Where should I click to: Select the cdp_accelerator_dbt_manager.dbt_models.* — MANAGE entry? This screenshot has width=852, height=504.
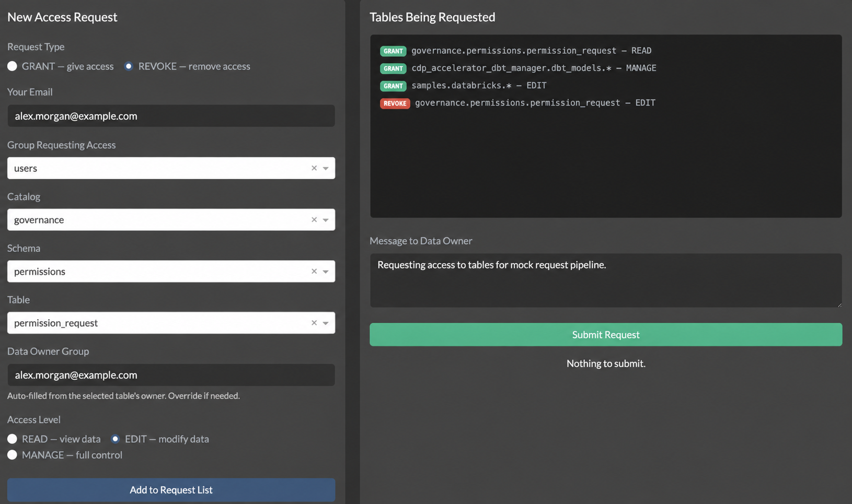pos(534,68)
